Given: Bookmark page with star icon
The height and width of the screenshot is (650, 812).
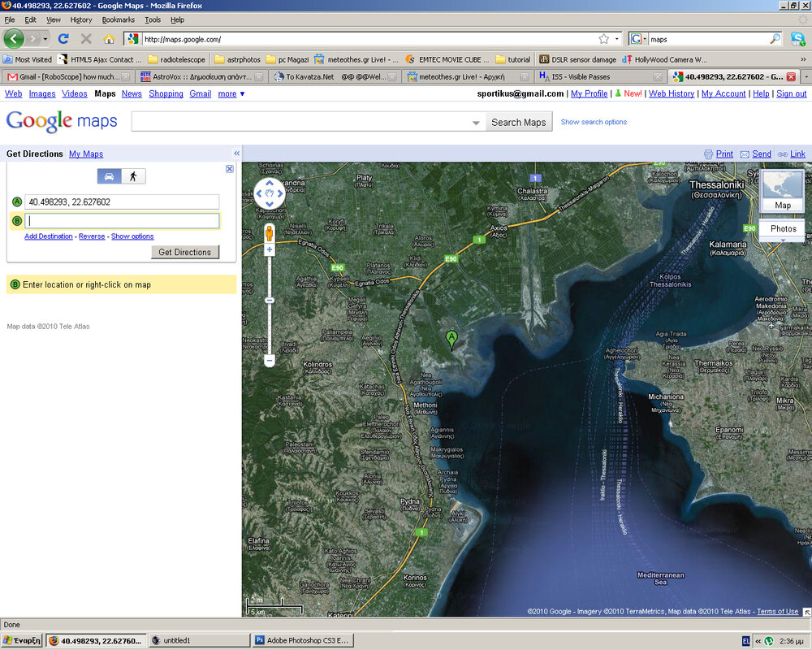Looking at the screenshot, I should tap(603, 38).
